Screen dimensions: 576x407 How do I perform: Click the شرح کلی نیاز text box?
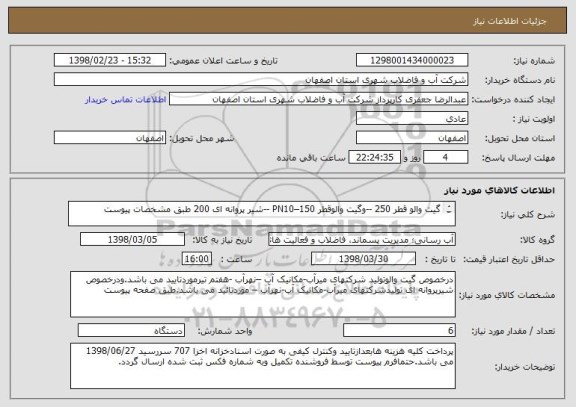click(262, 213)
